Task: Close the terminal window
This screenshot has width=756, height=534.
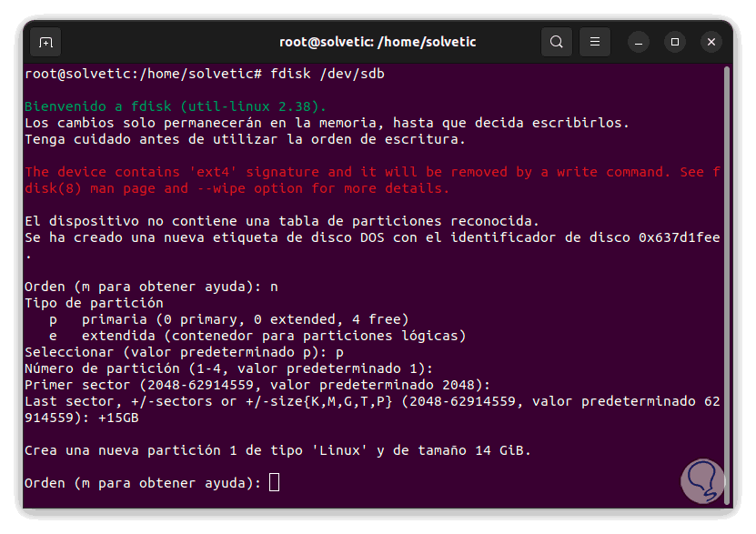Action: click(x=711, y=42)
